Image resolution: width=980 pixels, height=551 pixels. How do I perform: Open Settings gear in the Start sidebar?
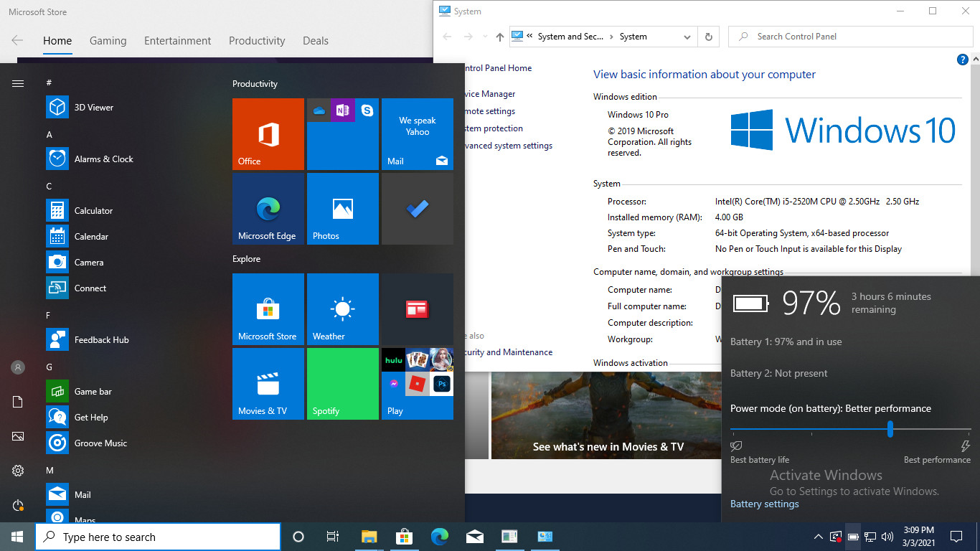[x=18, y=471]
